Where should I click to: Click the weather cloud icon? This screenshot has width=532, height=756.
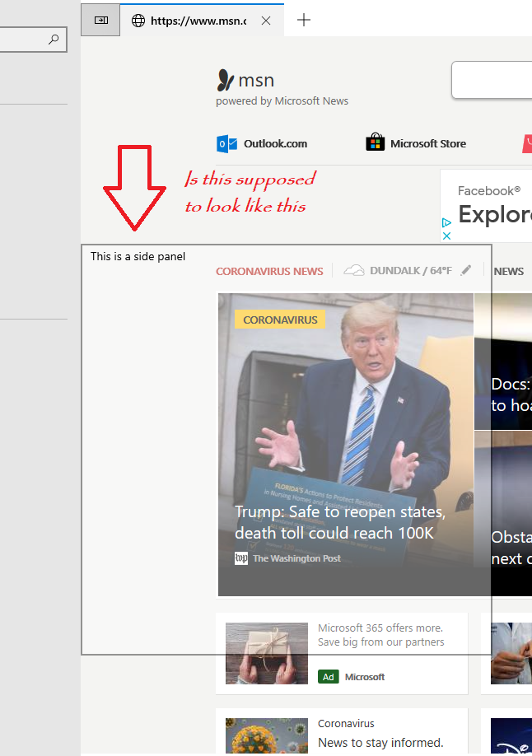click(x=353, y=270)
